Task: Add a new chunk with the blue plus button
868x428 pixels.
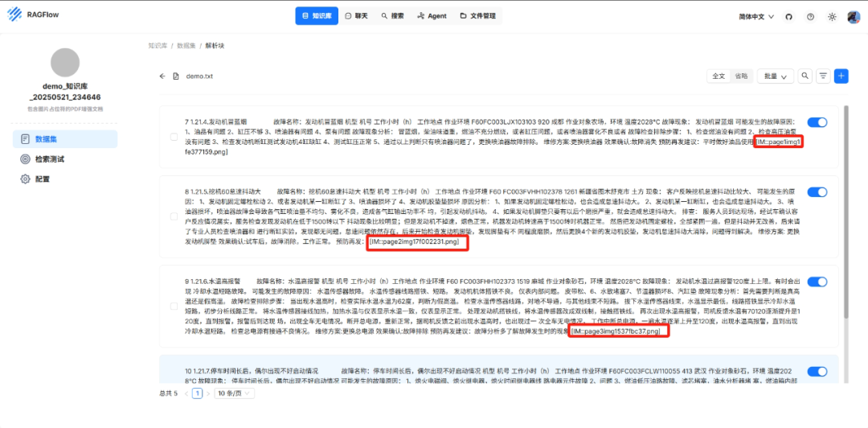Action: coord(841,76)
